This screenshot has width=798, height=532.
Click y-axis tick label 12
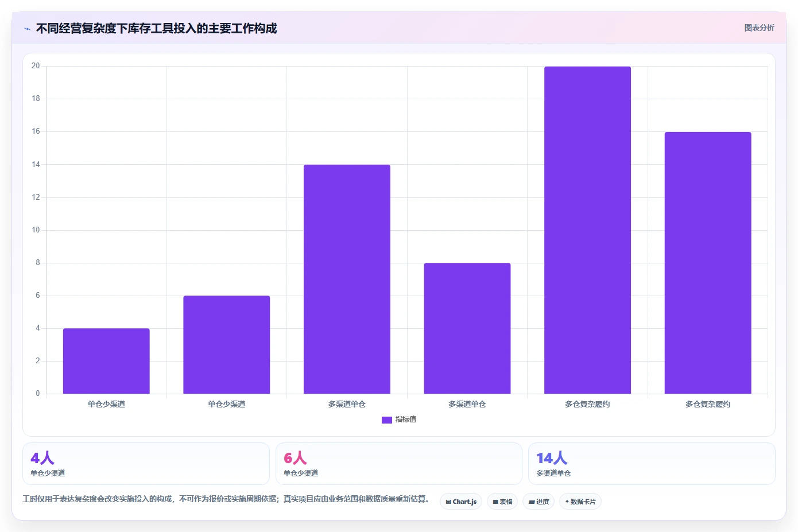36,197
